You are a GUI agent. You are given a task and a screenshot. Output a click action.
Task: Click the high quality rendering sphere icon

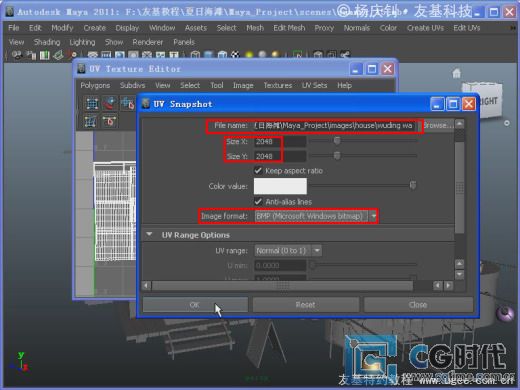pos(276,55)
